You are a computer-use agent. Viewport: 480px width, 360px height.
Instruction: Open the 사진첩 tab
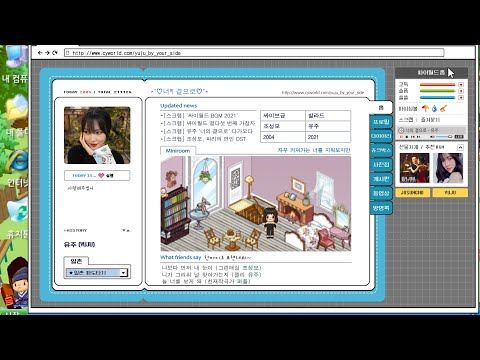pos(381,165)
